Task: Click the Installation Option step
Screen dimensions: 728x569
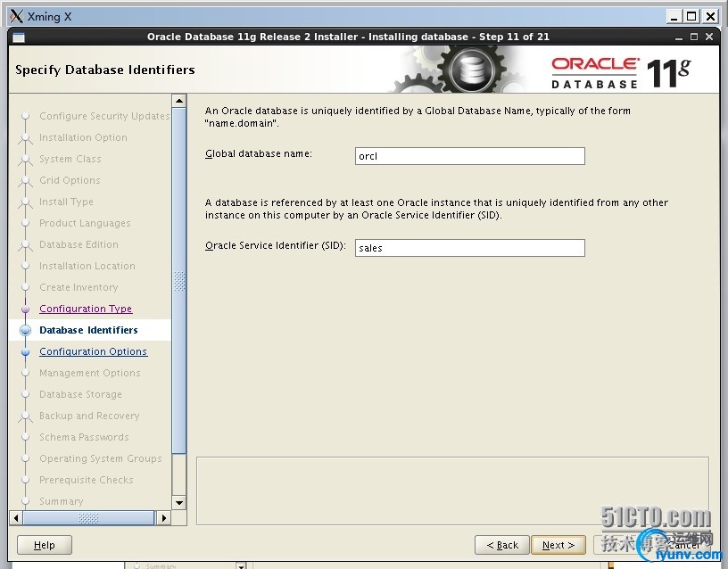Action: click(x=83, y=137)
